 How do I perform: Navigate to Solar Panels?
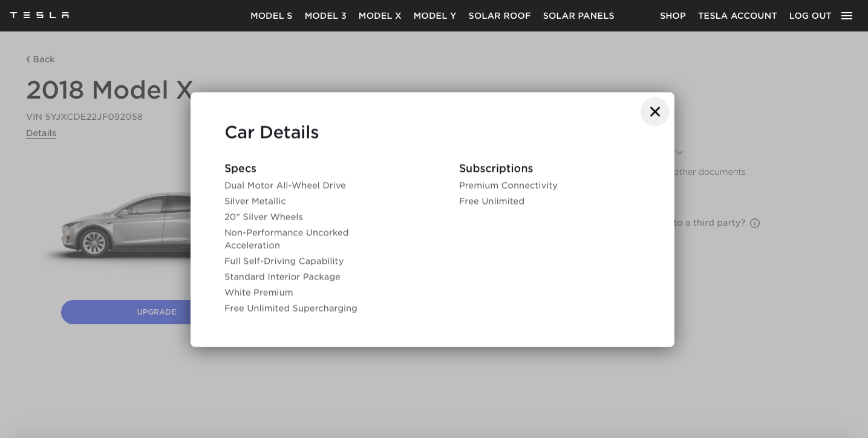click(579, 16)
